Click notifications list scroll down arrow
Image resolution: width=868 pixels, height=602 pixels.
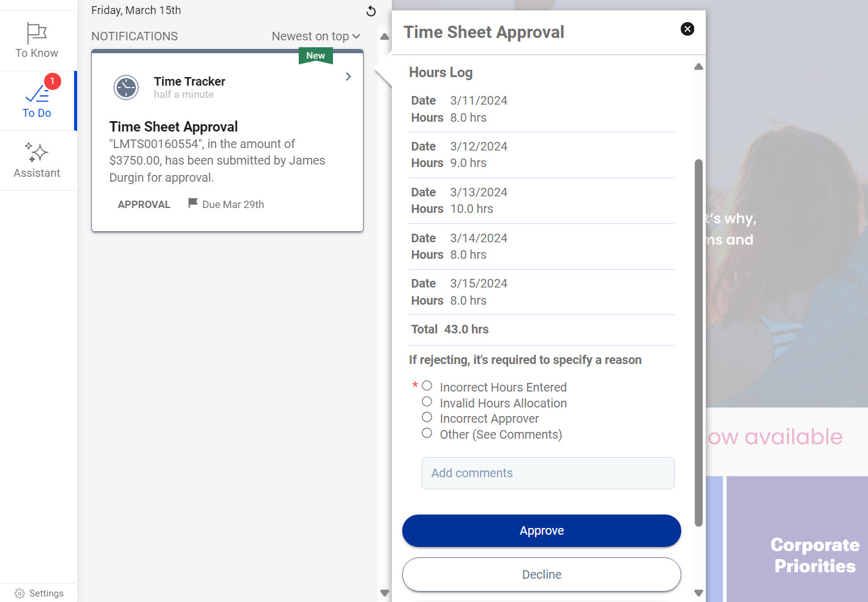point(384,593)
